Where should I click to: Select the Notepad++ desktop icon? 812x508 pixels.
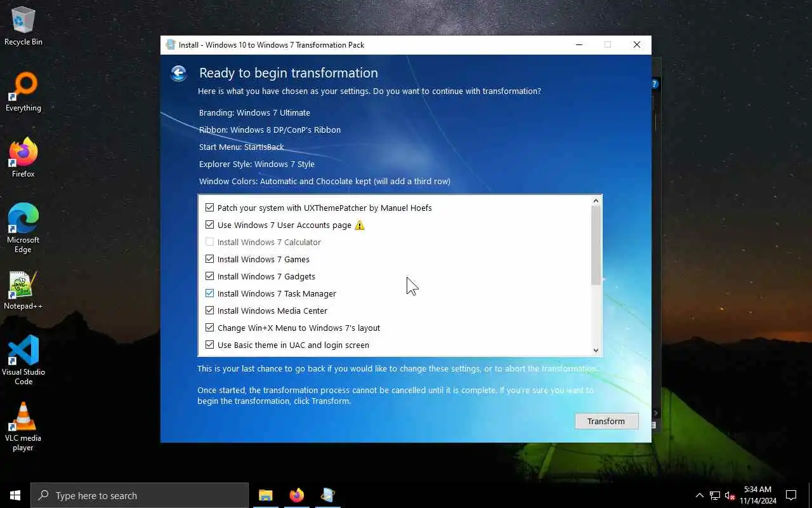coord(23,291)
